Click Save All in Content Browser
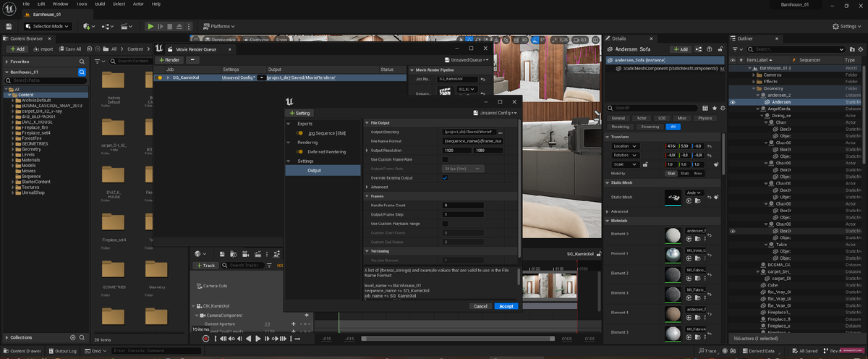This screenshot has height=359, width=868. (x=71, y=48)
